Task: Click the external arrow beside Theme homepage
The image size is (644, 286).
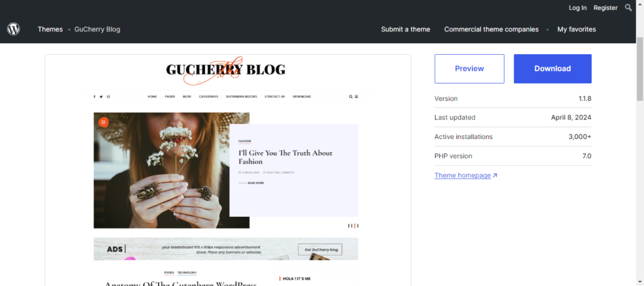Action: (495, 175)
